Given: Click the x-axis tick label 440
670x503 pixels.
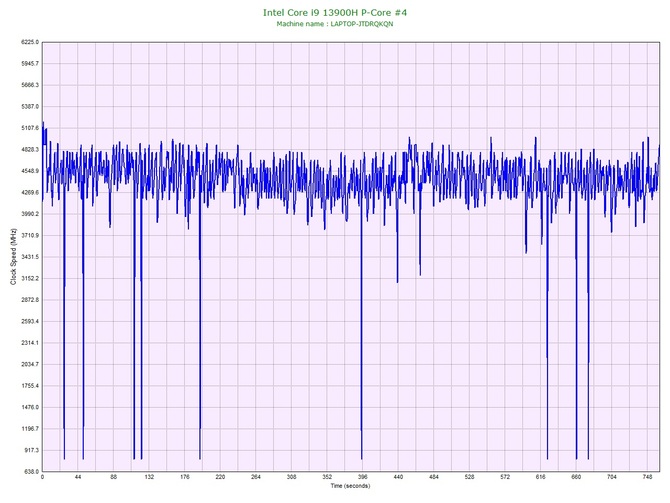Looking at the screenshot, I should (x=398, y=477).
